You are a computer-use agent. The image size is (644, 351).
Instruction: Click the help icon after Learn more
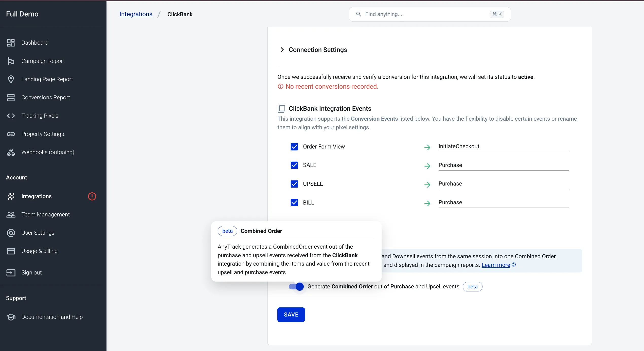coord(514,265)
